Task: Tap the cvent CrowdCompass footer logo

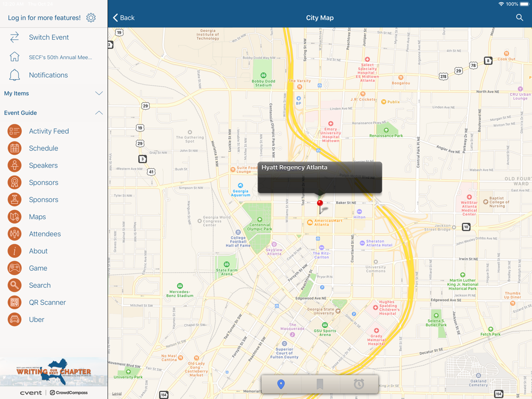Action: coord(54,393)
